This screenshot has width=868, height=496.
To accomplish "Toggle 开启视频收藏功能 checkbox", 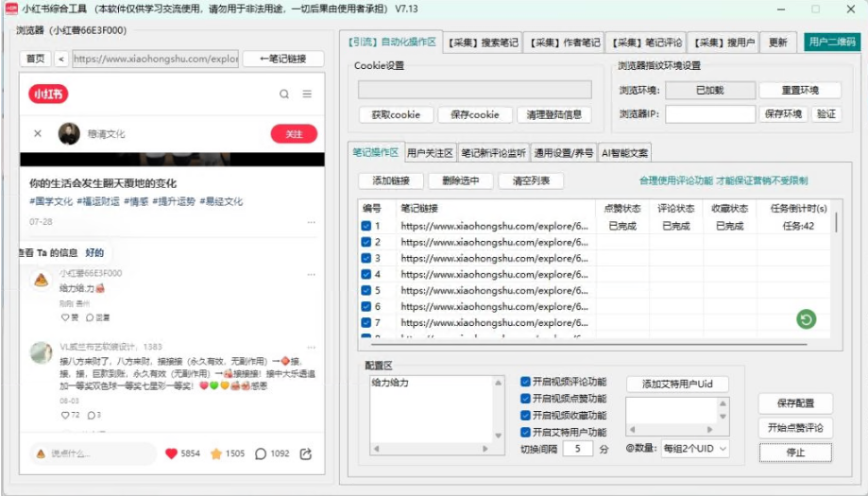I will [x=525, y=415].
